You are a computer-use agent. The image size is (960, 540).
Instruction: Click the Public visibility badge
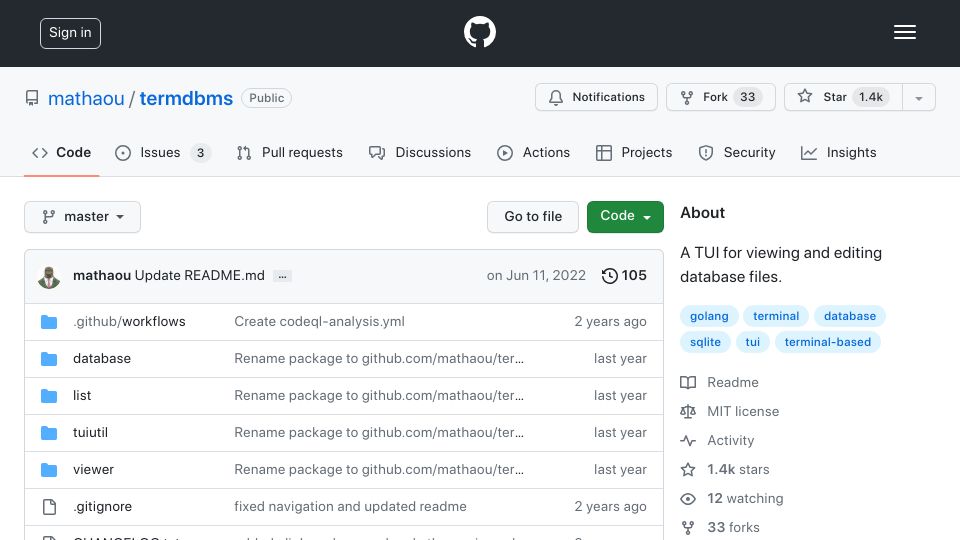click(x=266, y=98)
